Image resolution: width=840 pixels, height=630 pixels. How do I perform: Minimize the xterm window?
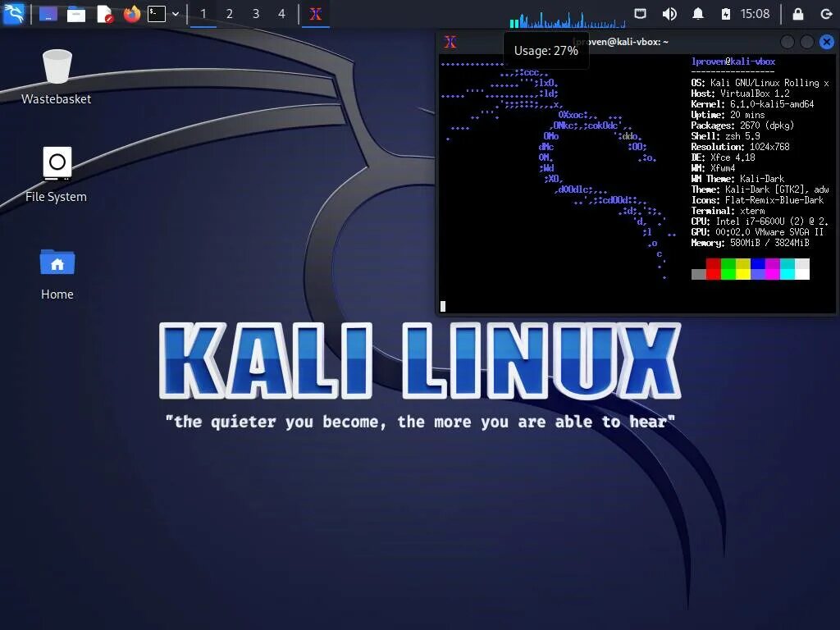click(787, 42)
